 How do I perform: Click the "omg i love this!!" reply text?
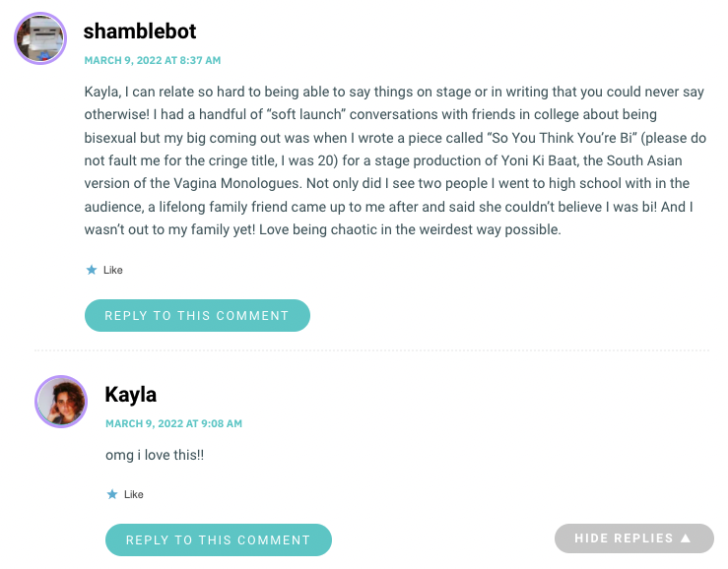point(155,455)
